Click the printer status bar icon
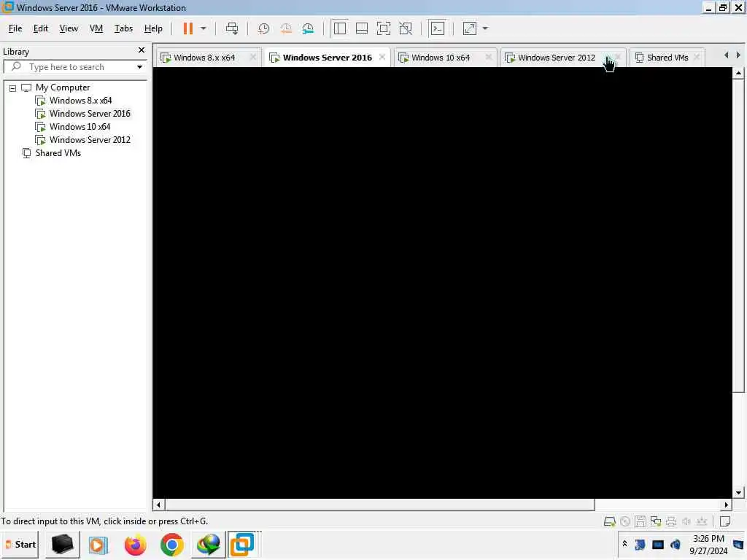 (671, 522)
